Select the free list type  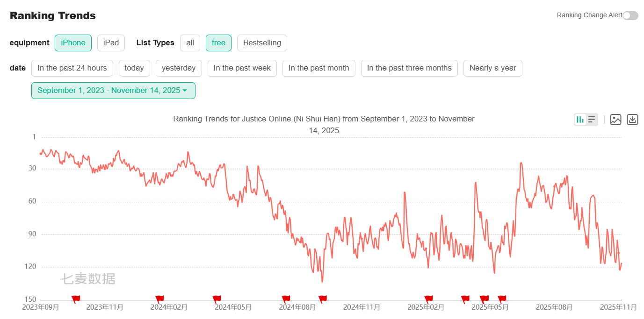[x=218, y=43]
